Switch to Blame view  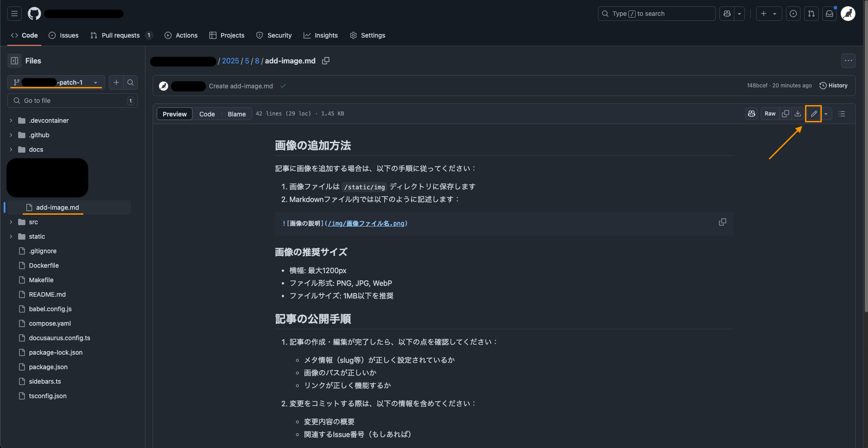[x=236, y=114]
